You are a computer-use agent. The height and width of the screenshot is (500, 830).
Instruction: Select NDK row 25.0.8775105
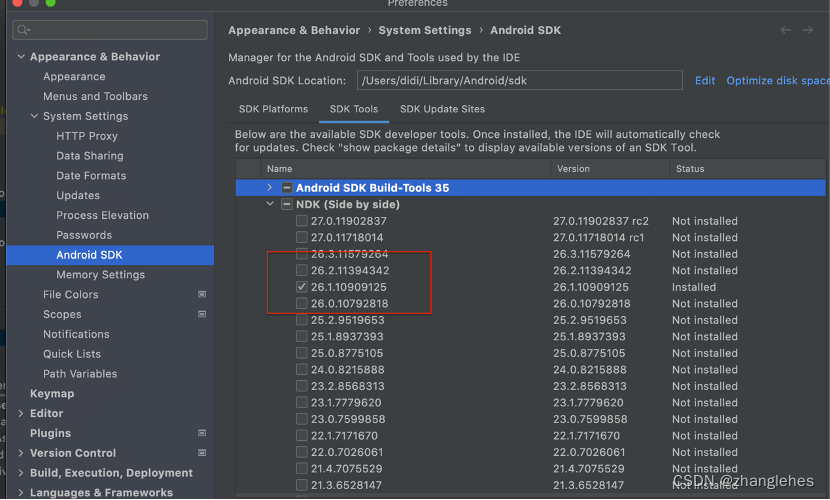[x=530, y=353]
